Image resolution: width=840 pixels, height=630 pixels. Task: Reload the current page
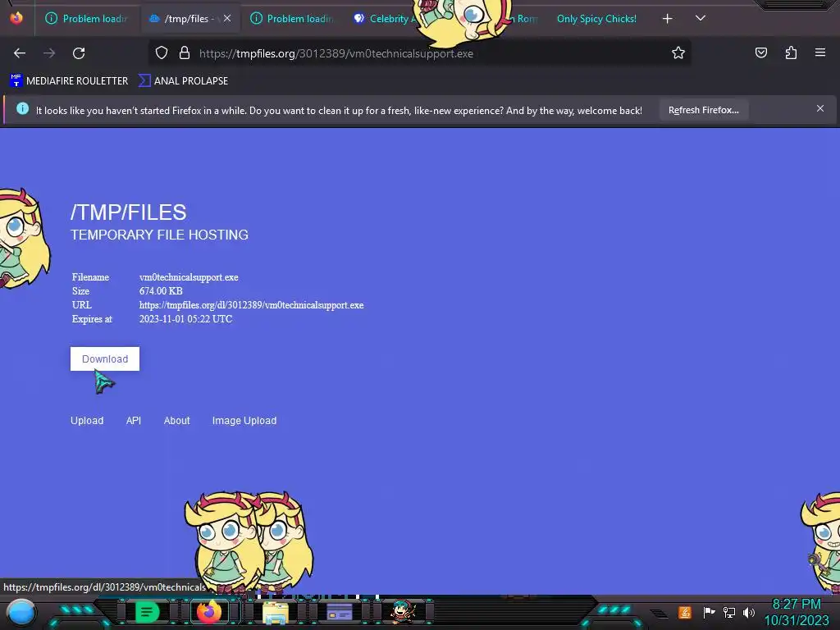(79, 53)
